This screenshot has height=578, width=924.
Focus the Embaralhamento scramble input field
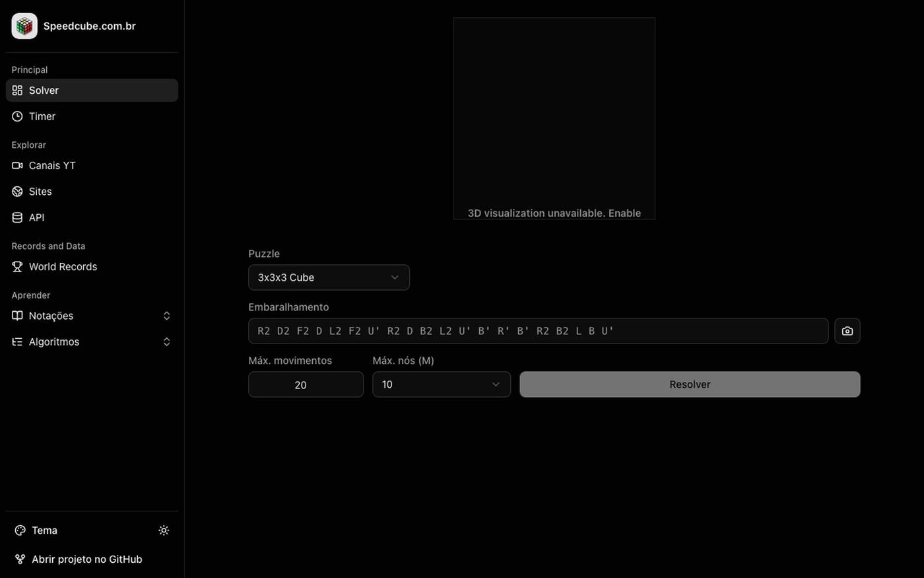538,331
